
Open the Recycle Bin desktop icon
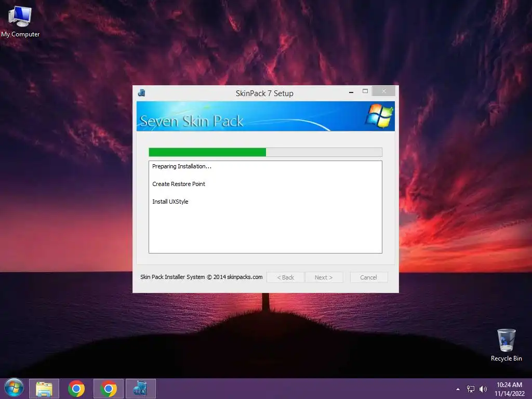coord(506,345)
